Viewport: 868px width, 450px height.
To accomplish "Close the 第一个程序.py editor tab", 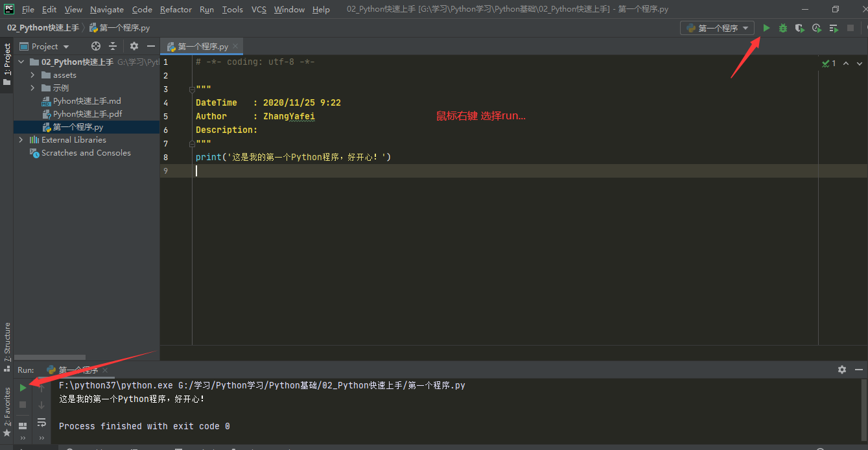I will pyautogui.click(x=236, y=46).
